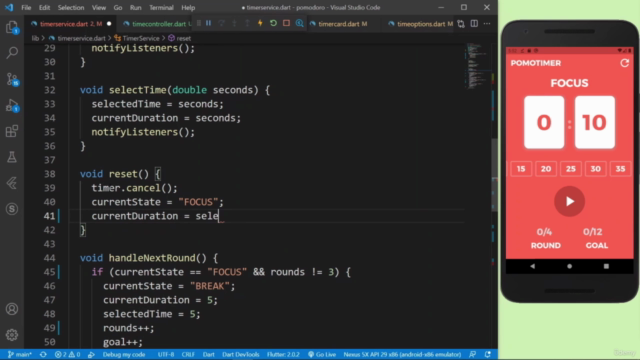640x360 pixels.
Task: Click the feedback icon in status bar
Action: click(x=472, y=354)
